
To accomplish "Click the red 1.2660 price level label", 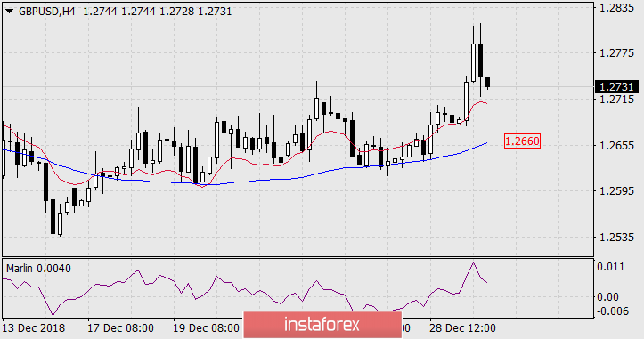I will (x=522, y=141).
